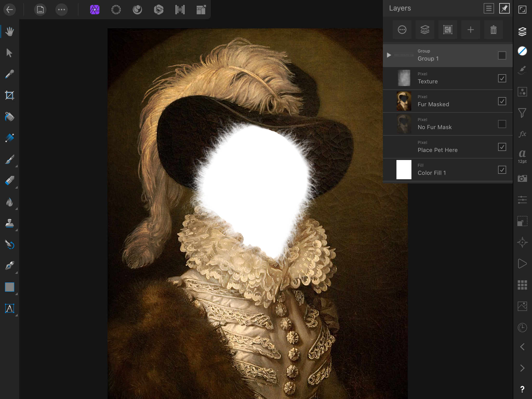
Task: Select the Texture layer thumbnail
Action: (404, 78)
